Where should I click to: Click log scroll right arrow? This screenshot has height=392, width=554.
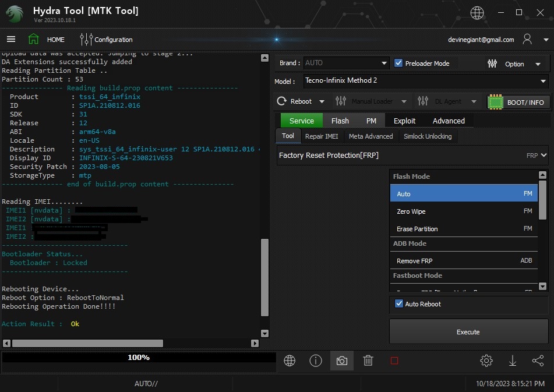click(255, 343)
